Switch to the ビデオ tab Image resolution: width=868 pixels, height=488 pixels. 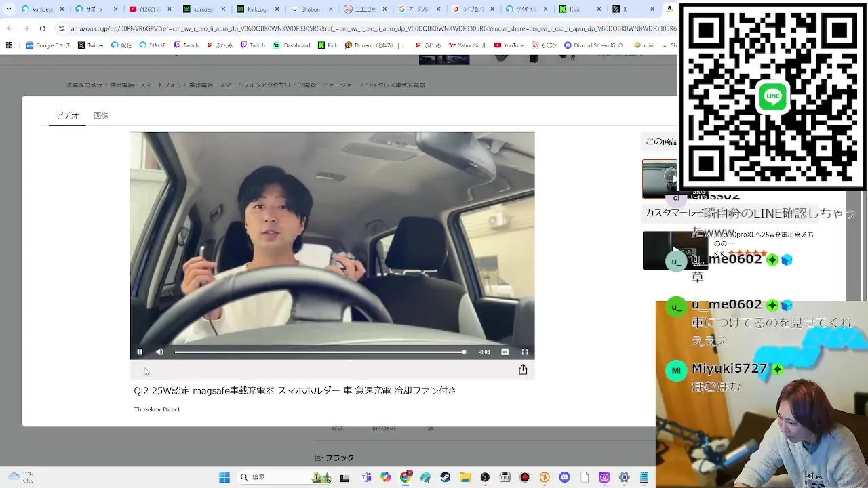67,115
